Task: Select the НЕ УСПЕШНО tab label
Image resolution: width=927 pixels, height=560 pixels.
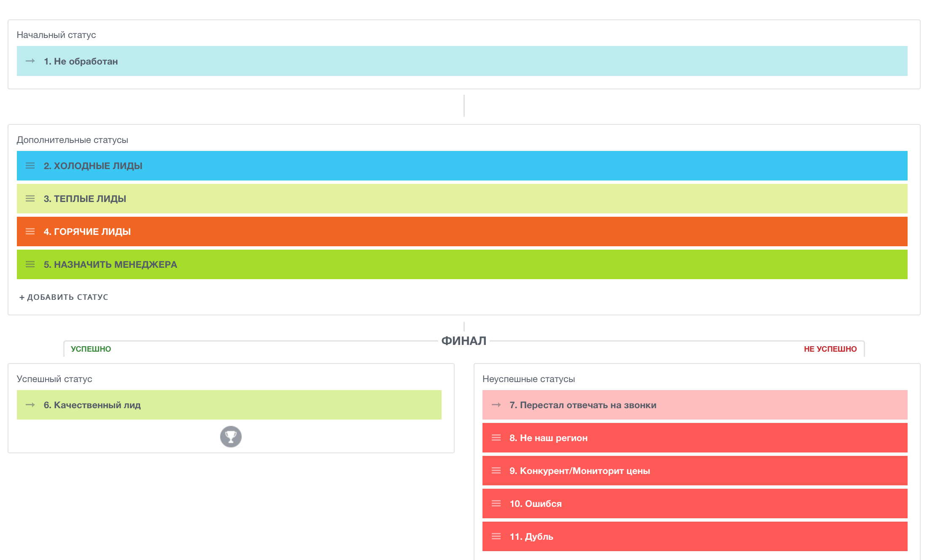Action: [x=830, y=349]
